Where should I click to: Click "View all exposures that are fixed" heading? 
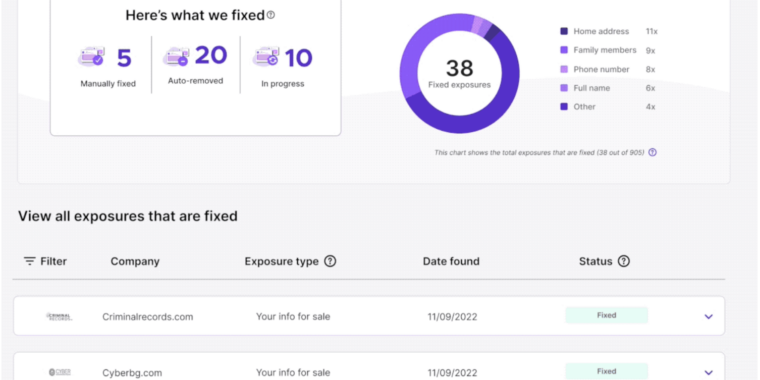tap(128, 216)
